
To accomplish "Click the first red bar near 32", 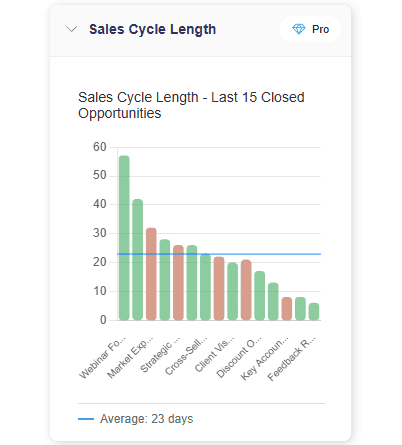I will click(x=151, y=274).
